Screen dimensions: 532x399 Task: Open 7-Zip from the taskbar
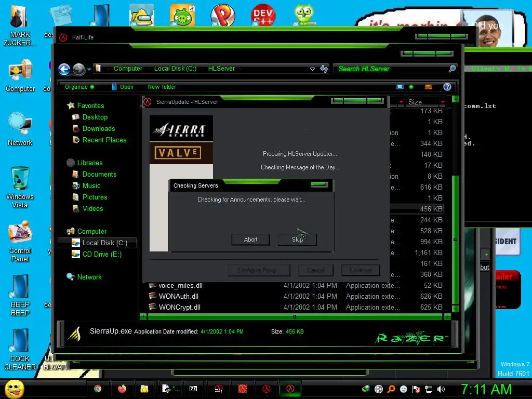point(193,389)
